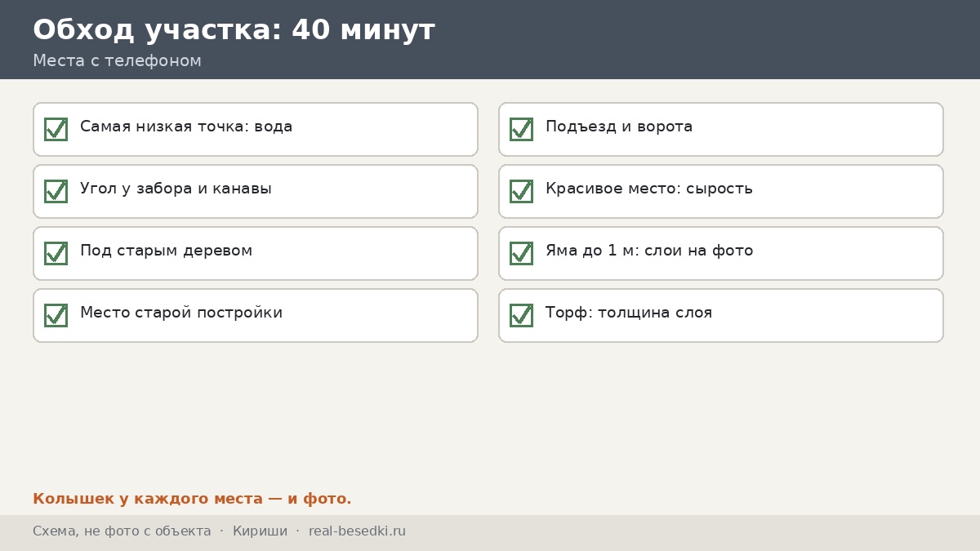Click the 'Торф: толщина слоя' text

click(629, 313)
